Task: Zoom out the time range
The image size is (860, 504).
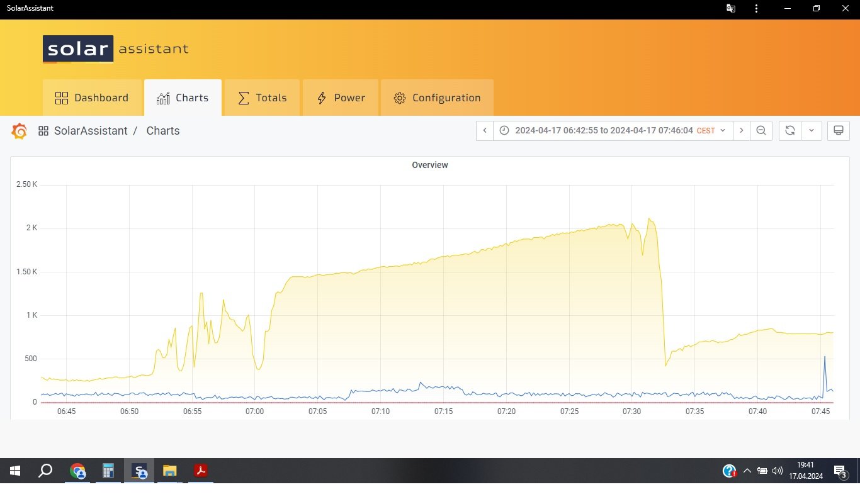Action: (761, 130)
